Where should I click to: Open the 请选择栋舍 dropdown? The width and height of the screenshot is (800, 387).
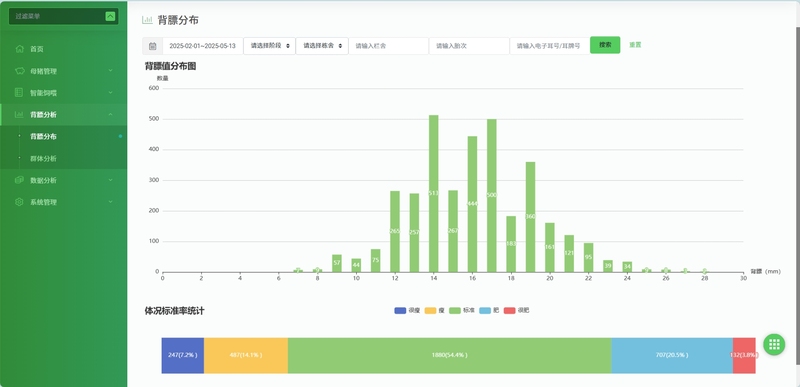[x=322, y=46]
